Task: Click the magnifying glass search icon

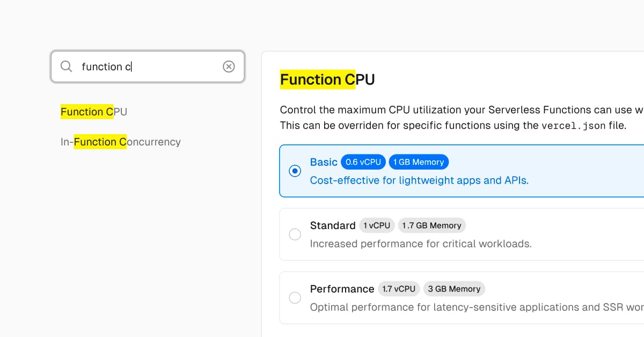Action: (66, 67)
